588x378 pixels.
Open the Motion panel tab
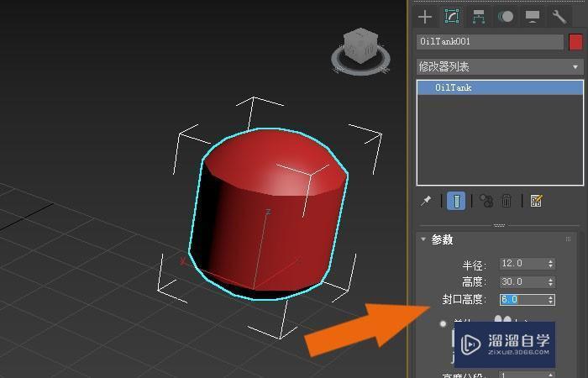tap(506, 17)
